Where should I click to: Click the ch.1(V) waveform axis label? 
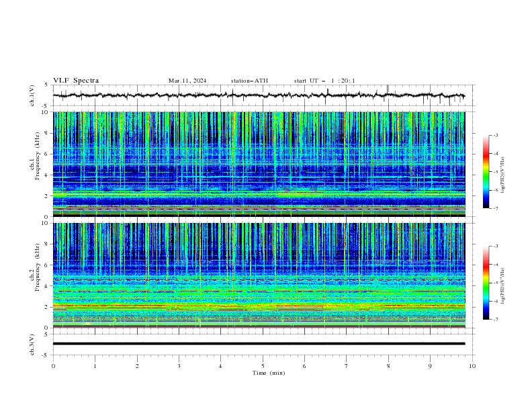(x=32, y=95)
